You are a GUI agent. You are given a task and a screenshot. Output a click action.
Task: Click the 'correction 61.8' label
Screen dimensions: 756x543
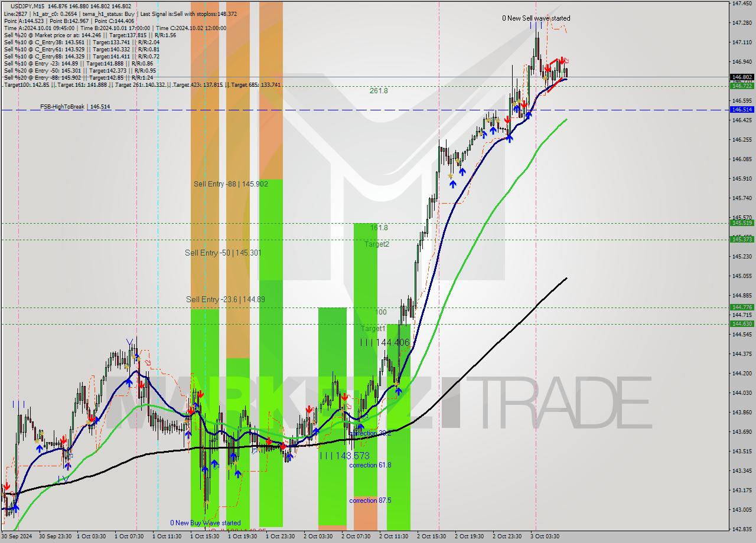[x=370, y=465]
